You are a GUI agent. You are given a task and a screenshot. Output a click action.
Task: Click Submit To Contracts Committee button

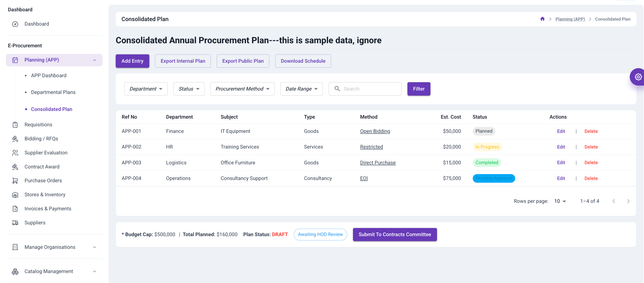(x=395, y=234)
